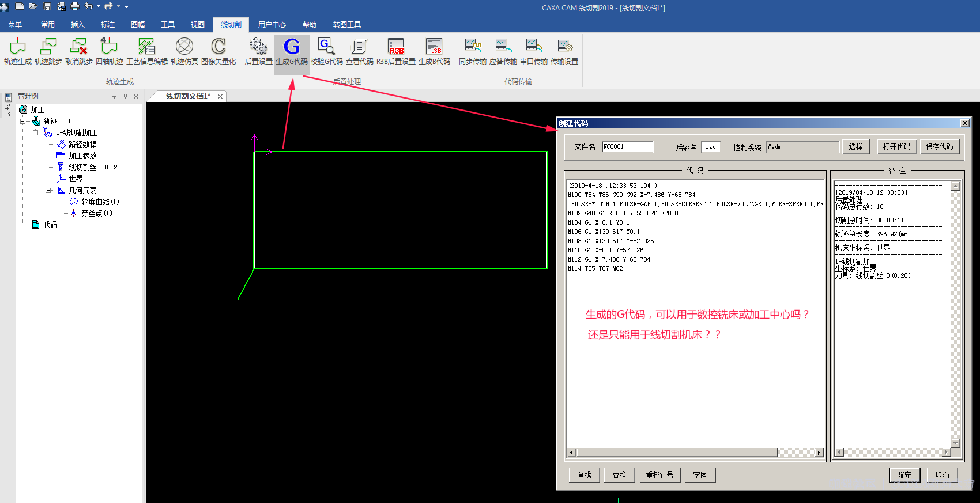Click the 保存代码 button

tap(939, 146)
